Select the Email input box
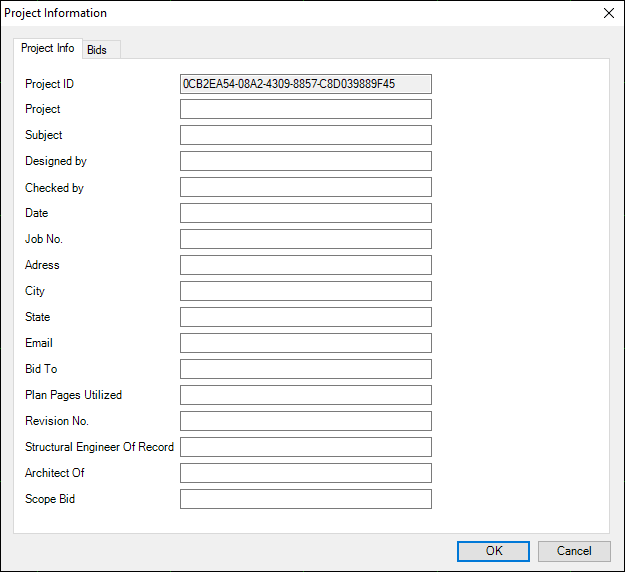This screenshot has height=572, width=625. (x=305, y=343)
